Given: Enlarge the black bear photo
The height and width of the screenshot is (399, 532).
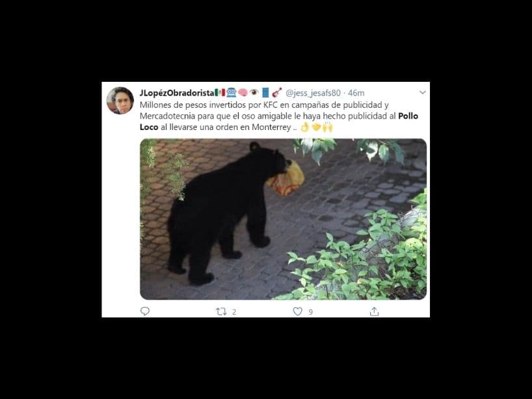Looking at the screenshot, I should (284, 219).
